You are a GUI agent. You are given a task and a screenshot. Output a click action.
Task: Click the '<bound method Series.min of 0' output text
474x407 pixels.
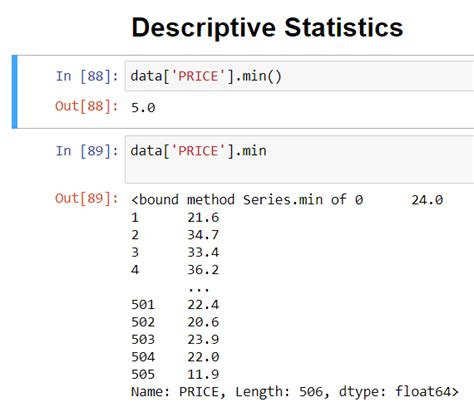pos(247,200)
